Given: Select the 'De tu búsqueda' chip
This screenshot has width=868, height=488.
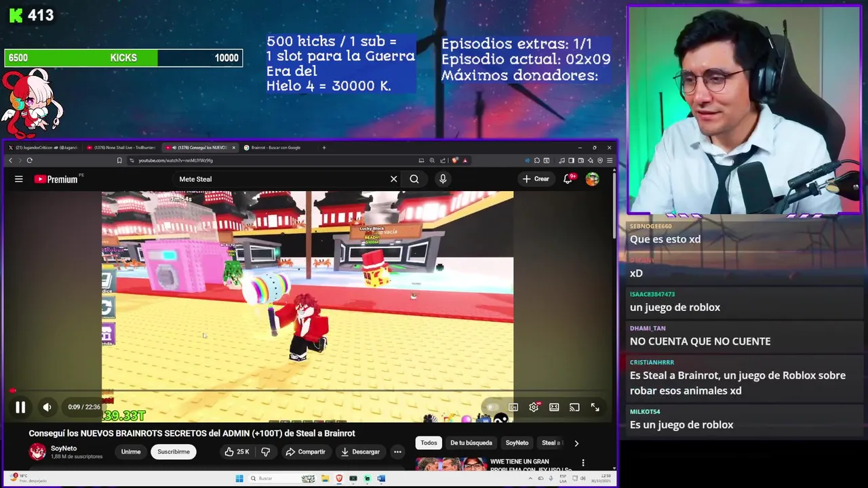Looking at the screenshot, I should click(x=471, y=443).
